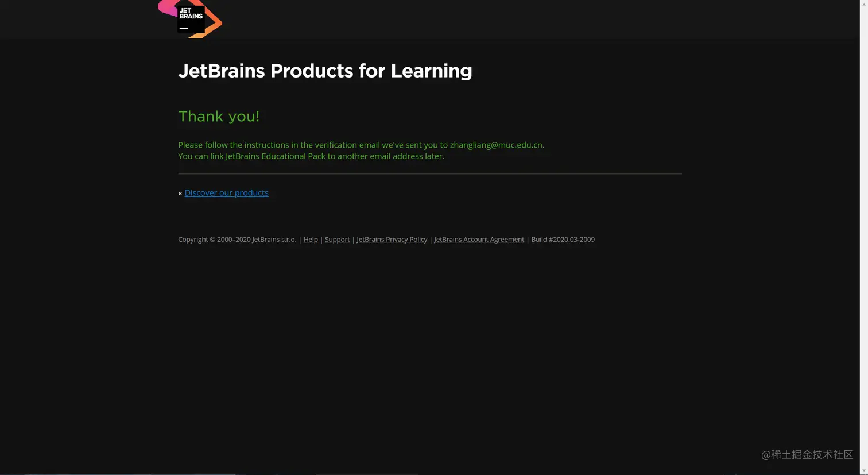Image resolution: width=868 pixels, height=475 pixels.
Task: Click the 'Thank you!' heading
Action: 219,117
